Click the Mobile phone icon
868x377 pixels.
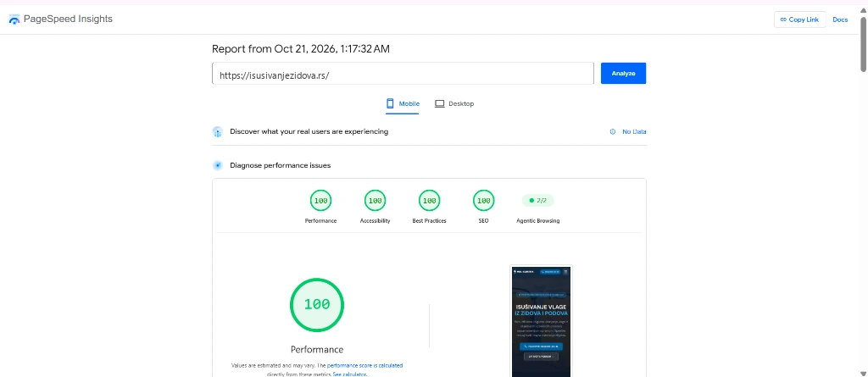click(x=390, y=103)
